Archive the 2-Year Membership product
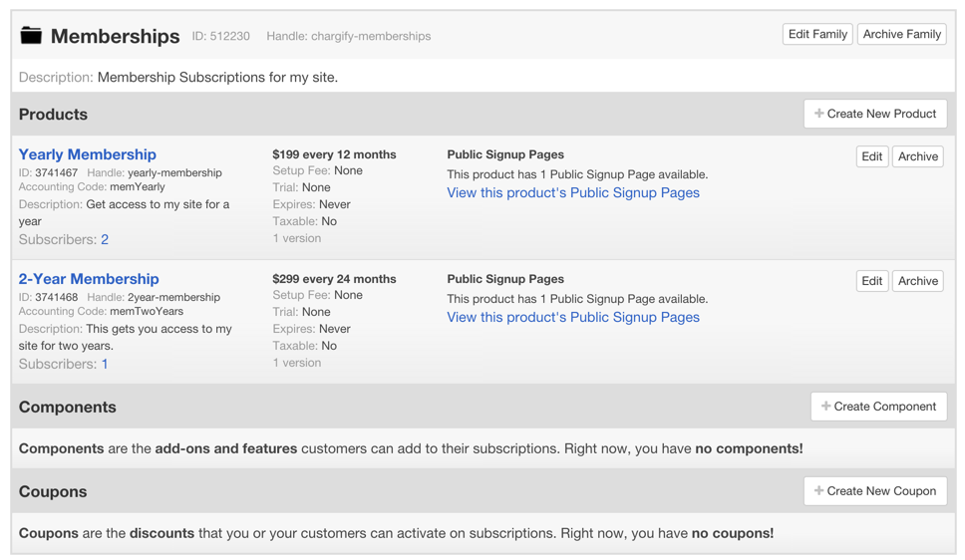965x560 pixels. point(917,281)
